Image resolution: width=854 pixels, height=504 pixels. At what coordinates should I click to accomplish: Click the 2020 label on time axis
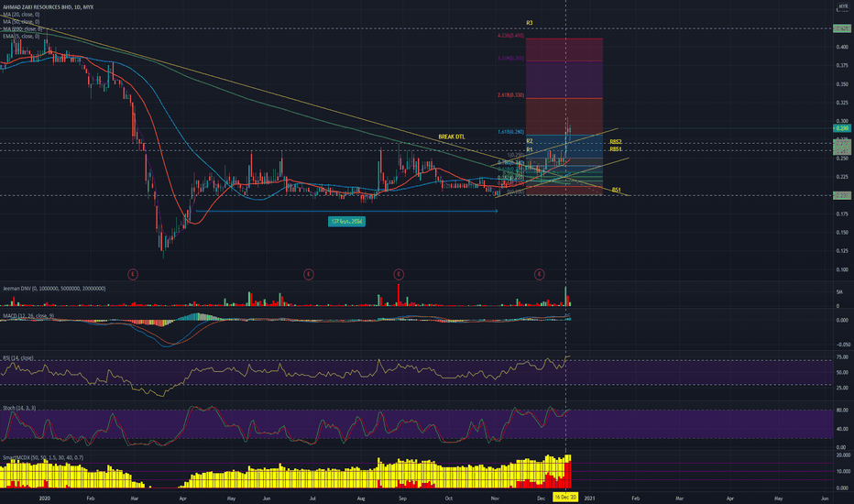click(x=45, y=499)
